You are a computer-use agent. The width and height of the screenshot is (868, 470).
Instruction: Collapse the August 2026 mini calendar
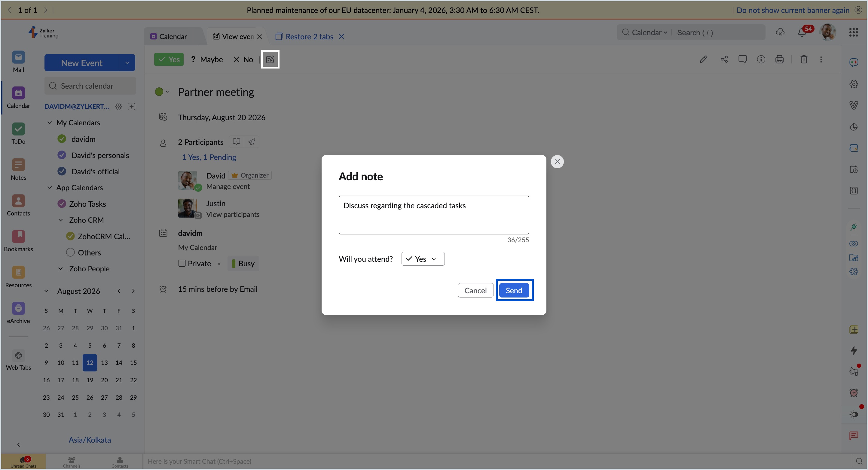pos(47,291)
